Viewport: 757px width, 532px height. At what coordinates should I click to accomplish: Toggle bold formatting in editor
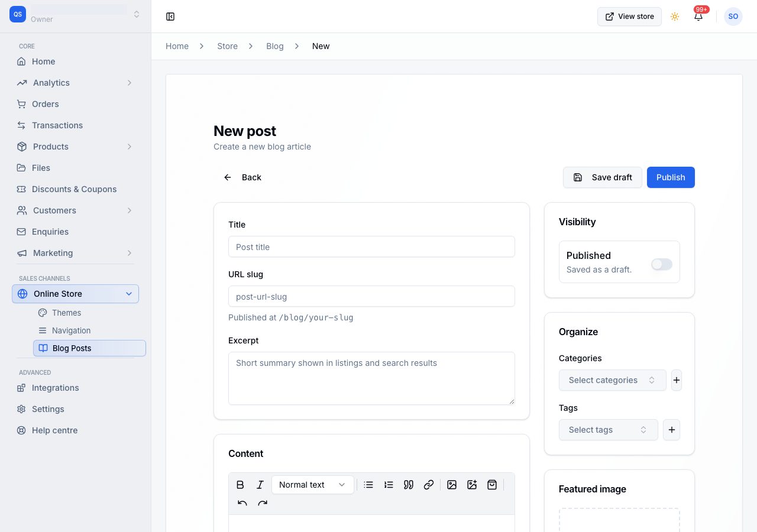click(x=240, y=485)
